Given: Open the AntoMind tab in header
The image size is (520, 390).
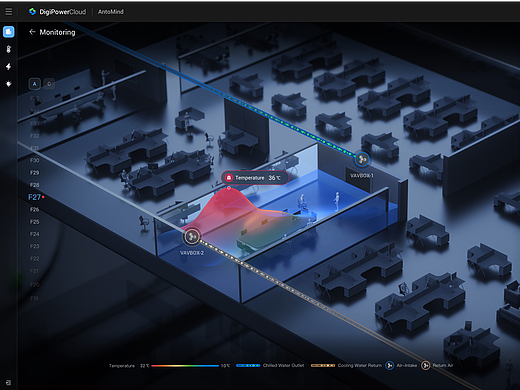Looking at the screenshot, I should [x=111, y=12].
